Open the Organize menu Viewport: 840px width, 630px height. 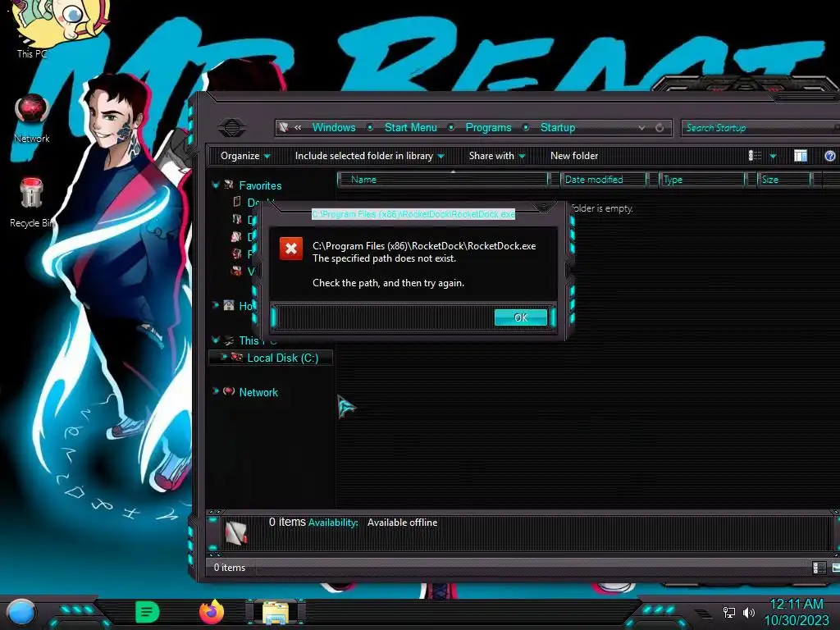pos(245,156)
